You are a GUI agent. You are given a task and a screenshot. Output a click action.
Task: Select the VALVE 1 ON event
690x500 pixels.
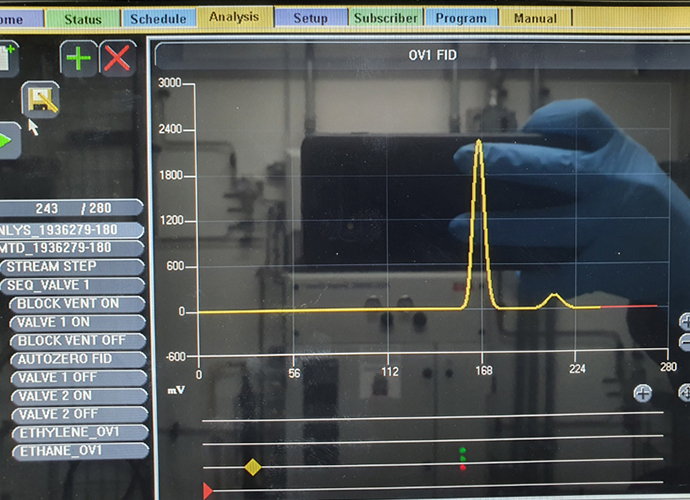point(78,322)
